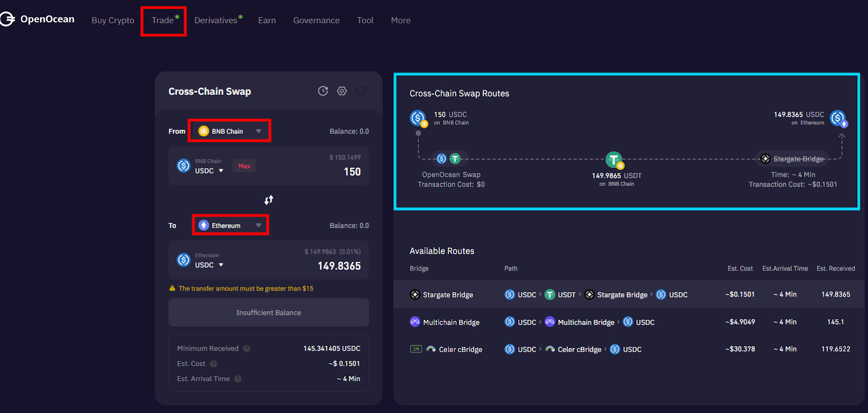This screenshot has width=868, height=413.
Task: Click the Est. Cost column header
Action: click(740, 268)
